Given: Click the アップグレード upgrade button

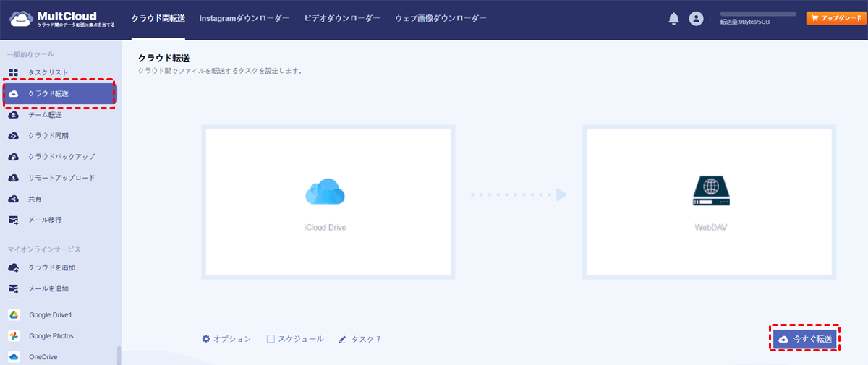Looking at the screenshot, I should pyautogui.click(x=835, y=19).
